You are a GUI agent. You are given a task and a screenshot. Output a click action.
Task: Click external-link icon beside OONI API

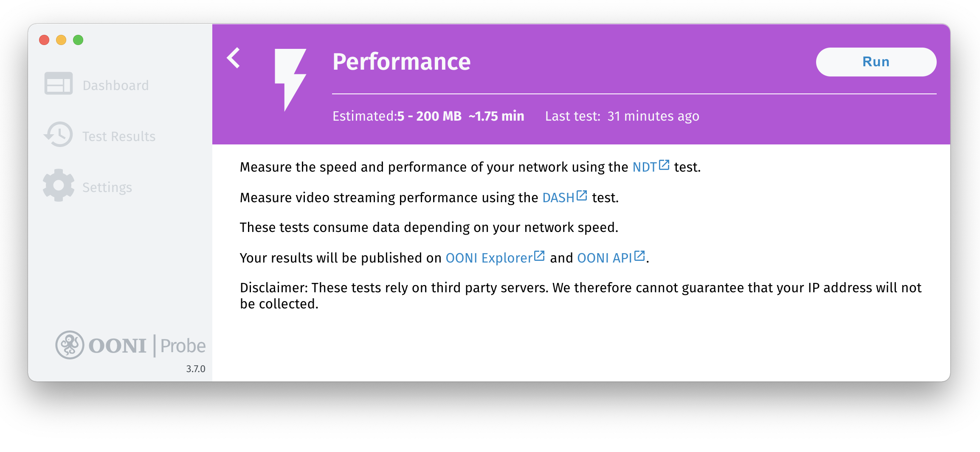pos(639,256)
